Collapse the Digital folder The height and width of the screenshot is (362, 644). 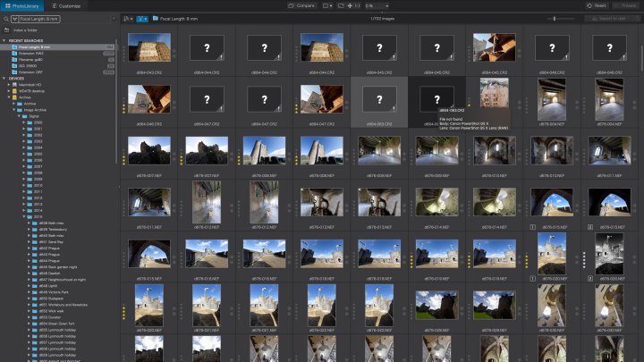[19, 116]
